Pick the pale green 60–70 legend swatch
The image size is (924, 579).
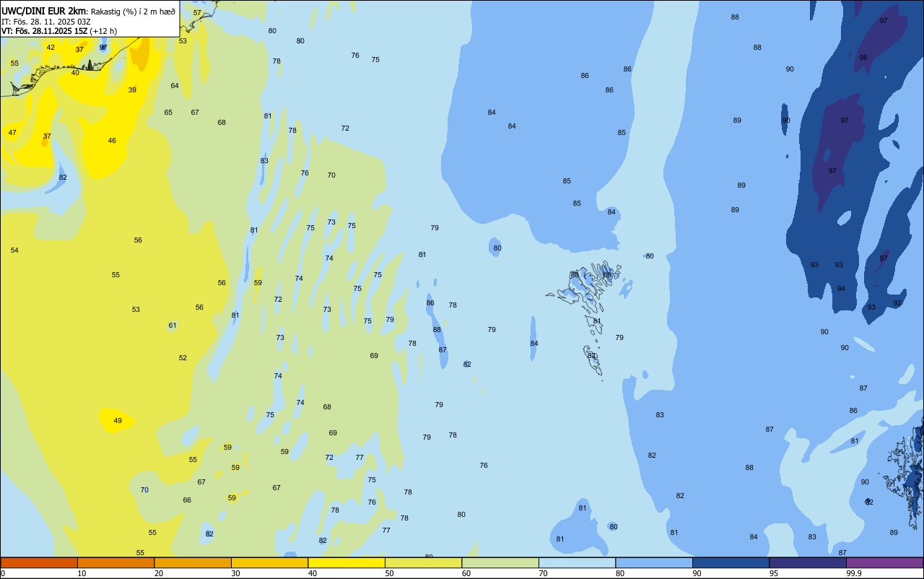(500, 562)
